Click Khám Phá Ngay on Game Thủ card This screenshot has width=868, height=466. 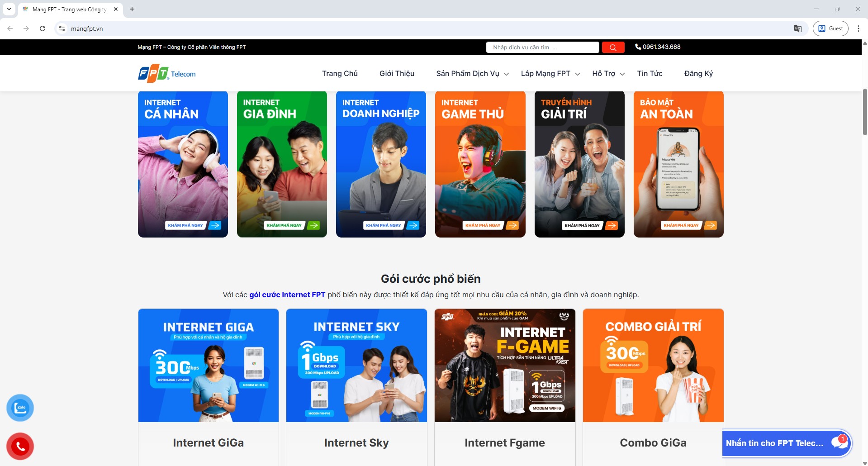[483, 225]
